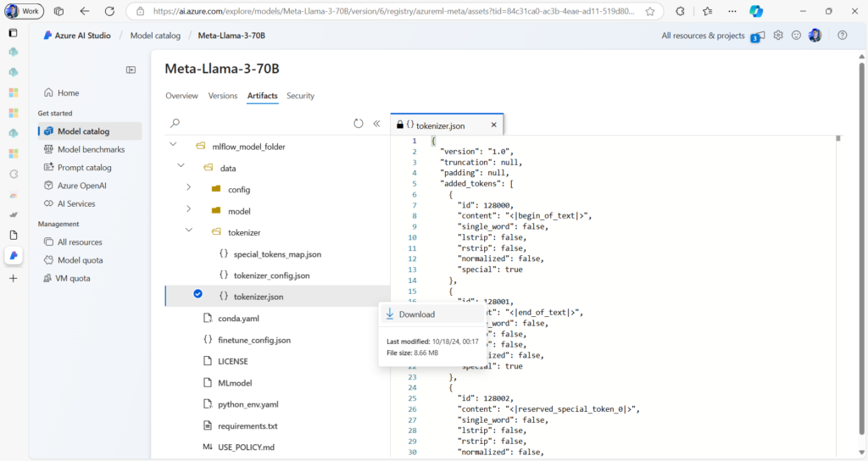Reload the page with the refresh button

tap(109, 11)
